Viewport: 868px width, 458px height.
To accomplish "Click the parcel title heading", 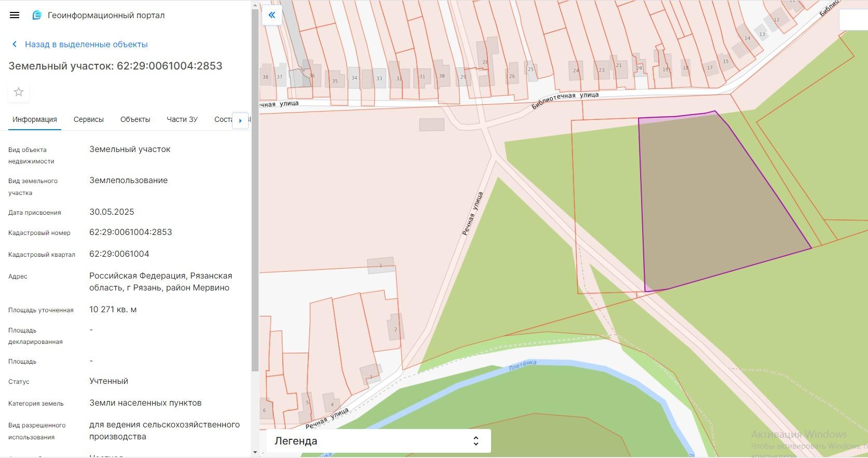I will tap(115, 66).
